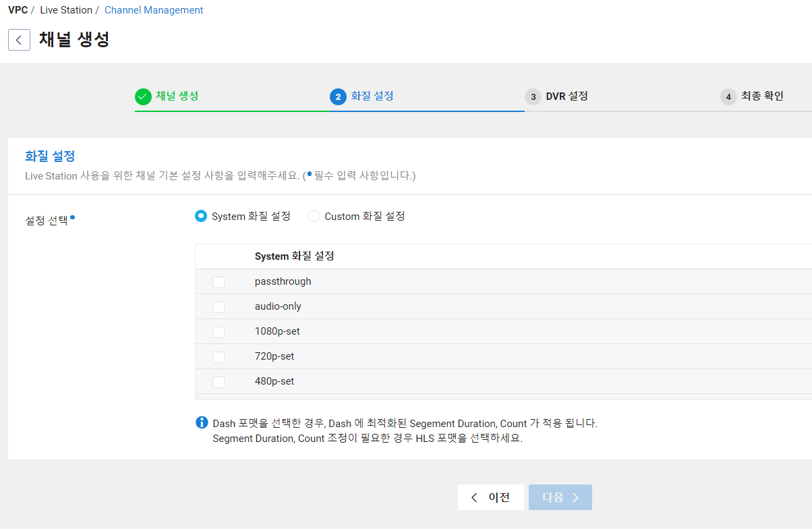Select System 화질 설정 radio button
This screenshot has height=529, width=812.
[x=200, y=216]
